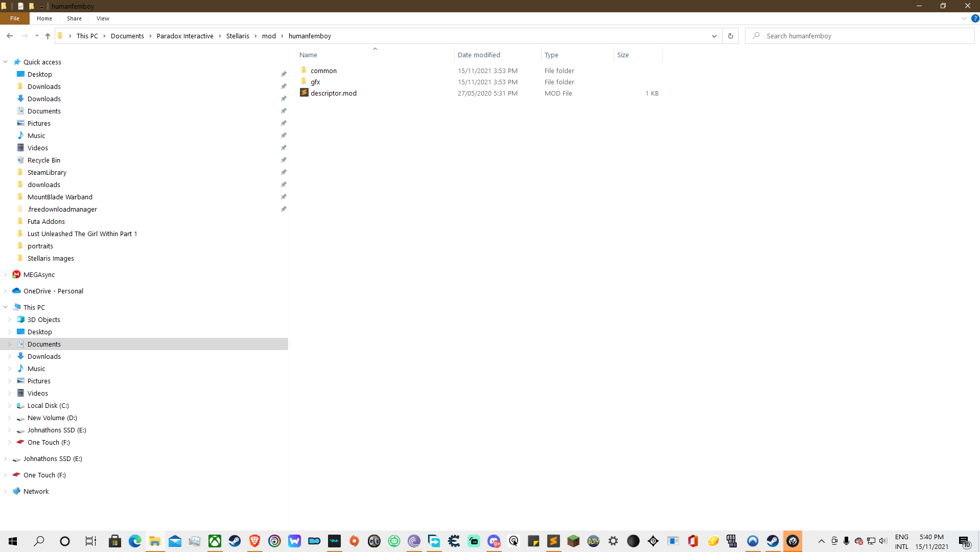Expand the Network tree node
The image size is (980, 552).
coord(6,491)
